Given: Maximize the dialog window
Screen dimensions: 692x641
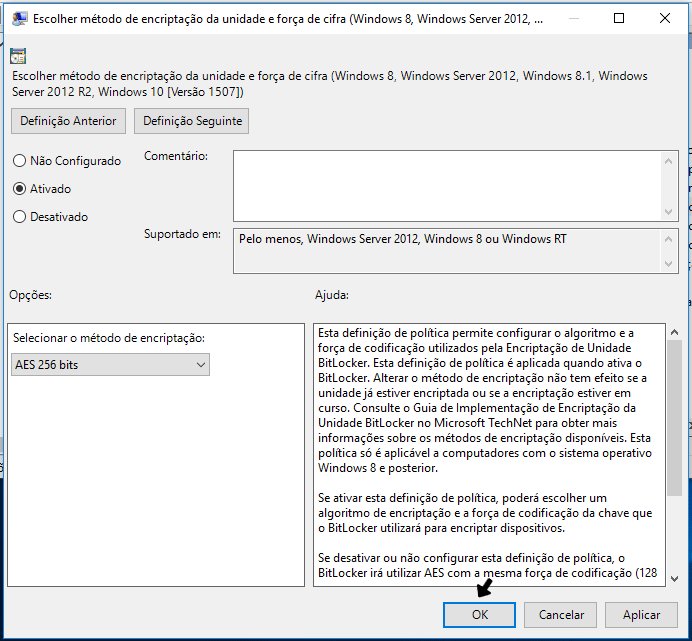Looking at the screenshot, I should pos(619,18).
